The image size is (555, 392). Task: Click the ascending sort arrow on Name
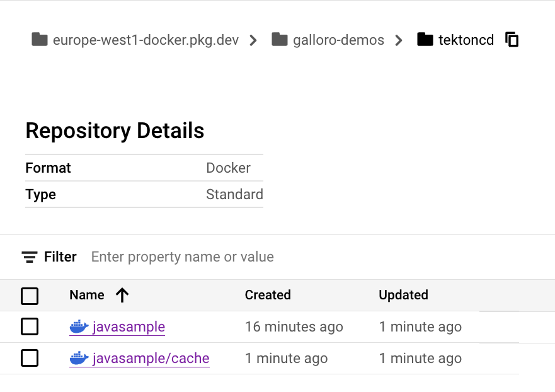pos(122,295)
